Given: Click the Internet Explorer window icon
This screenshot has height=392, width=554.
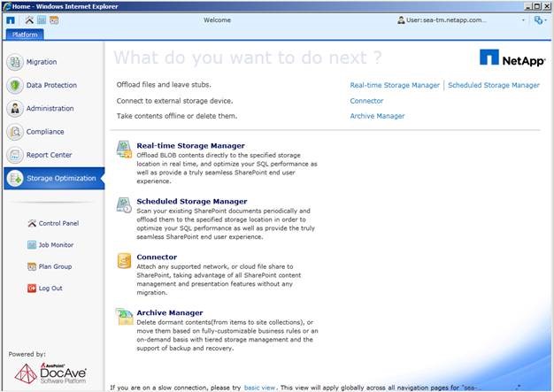Looking at the screenshot, I should point(7,6).
